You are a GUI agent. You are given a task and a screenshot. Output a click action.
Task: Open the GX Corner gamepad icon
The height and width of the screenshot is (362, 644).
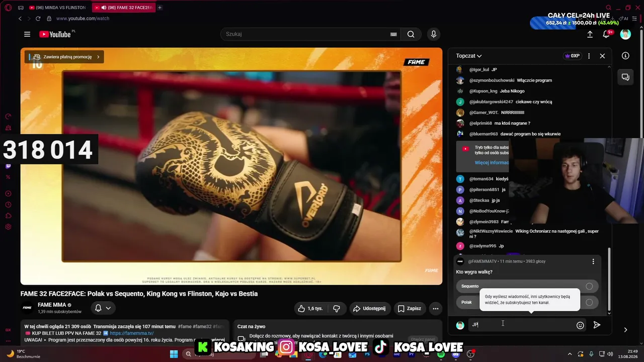coord(21,8)
